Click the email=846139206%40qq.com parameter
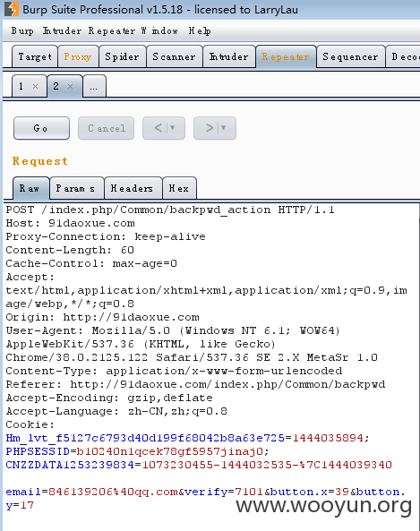 (91, 492)
